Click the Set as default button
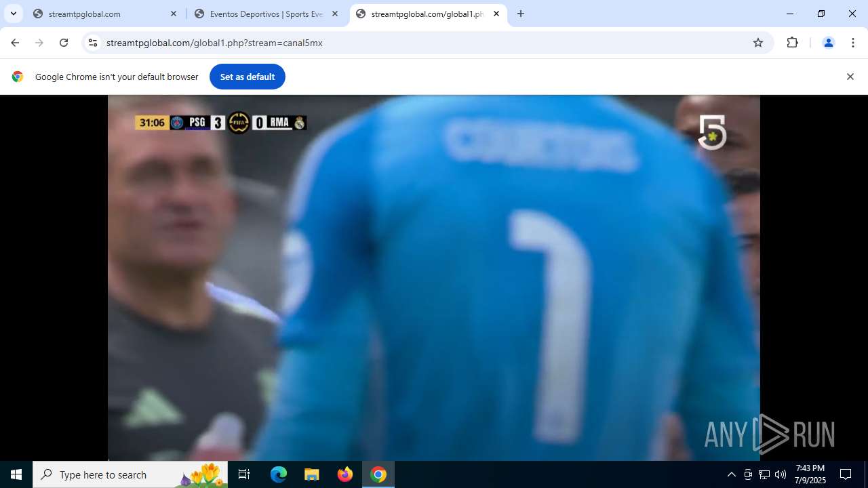Screen dimensions: 868x488 pyautogui.click(x=248, y=77)
